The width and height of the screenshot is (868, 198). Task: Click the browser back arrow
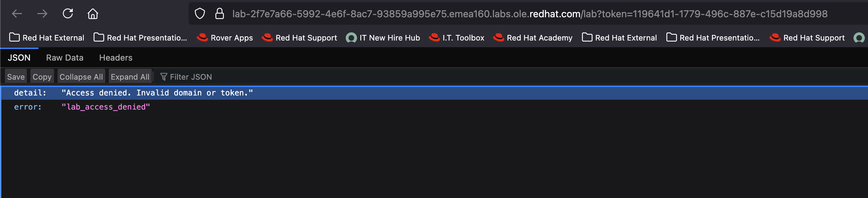coord(17,14)
